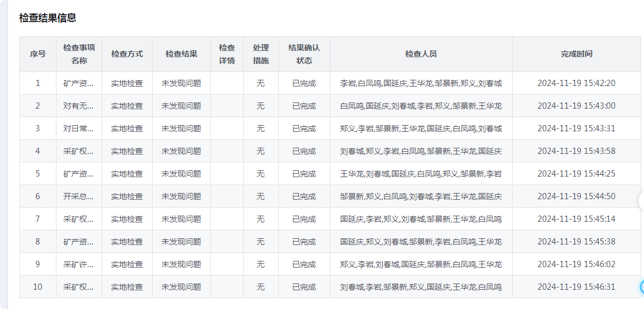644x309 pixels.
Task: Click the 检查结果信息 section title
Action: [x=47, y=18]
